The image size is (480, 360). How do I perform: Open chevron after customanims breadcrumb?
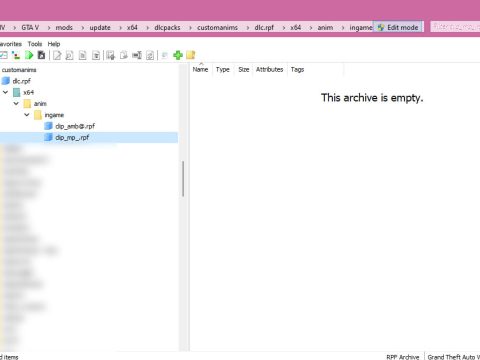tap(248, 28)
